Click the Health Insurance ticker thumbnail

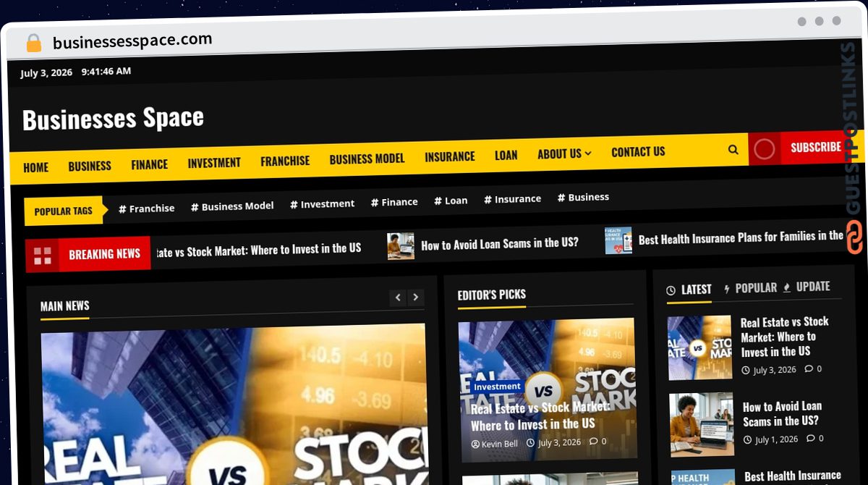pyautogui.click(x=618, y=240)
